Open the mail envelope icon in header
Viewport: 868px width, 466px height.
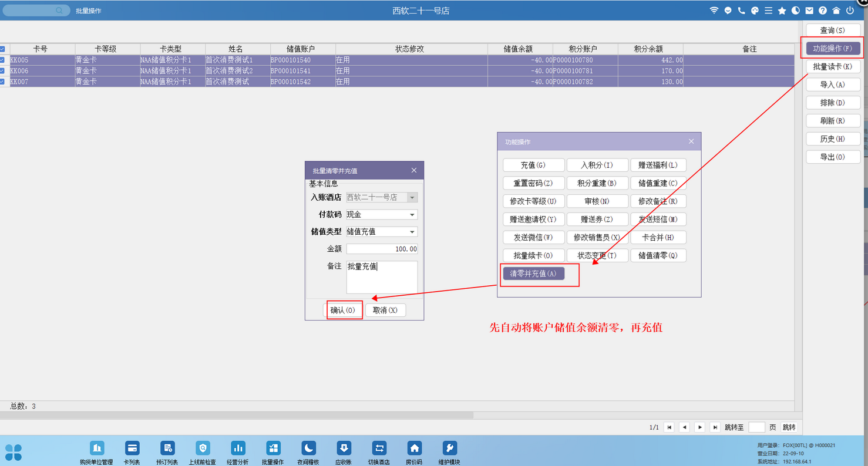(809, 11)
